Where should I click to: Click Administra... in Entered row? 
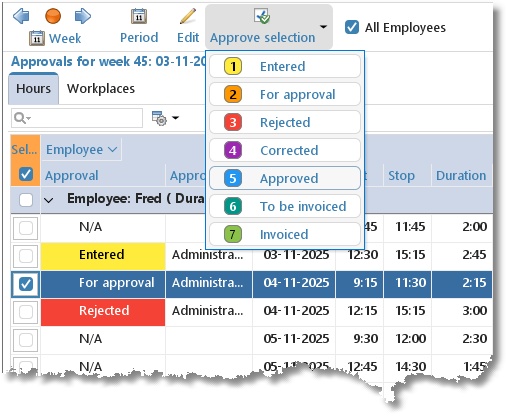pyautogui.click(x=208, y=255)
